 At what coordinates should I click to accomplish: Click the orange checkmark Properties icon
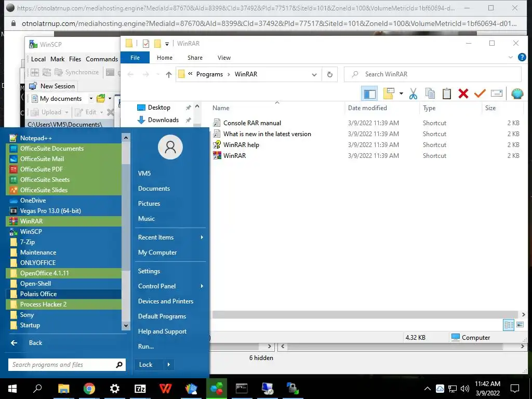[x=480, y=94]
